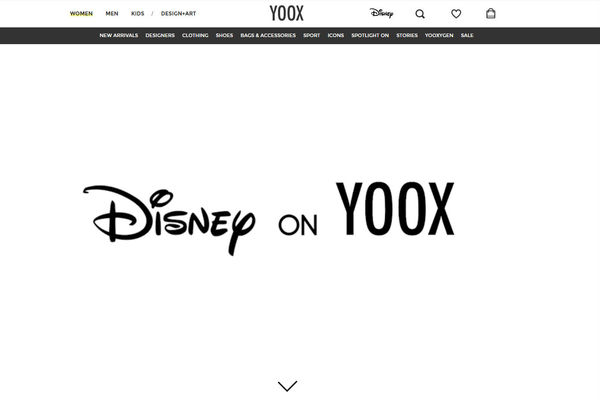This screenshot has height=400, width=600.
Task: Open the SPOTLIGHT ON menu
Action: (370, 36)
